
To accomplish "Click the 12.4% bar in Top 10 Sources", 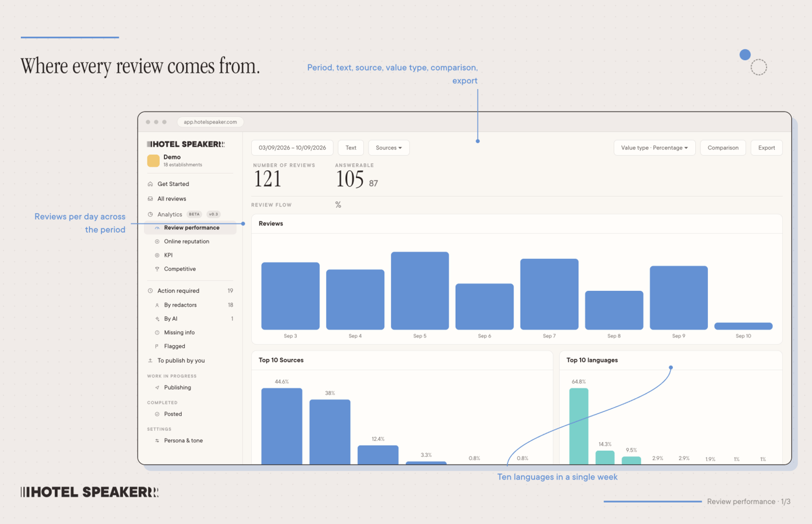I will pyautogui.click(x=378, y=455).
